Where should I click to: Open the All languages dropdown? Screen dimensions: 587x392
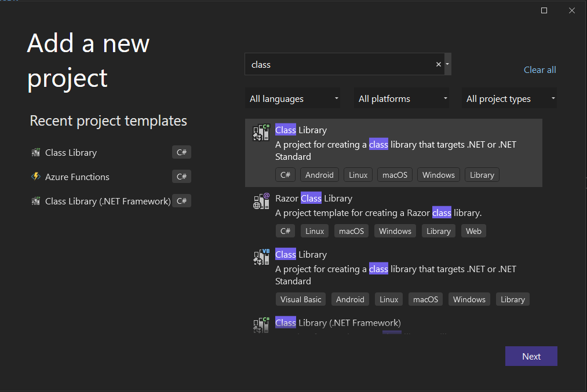coord(293,98)
